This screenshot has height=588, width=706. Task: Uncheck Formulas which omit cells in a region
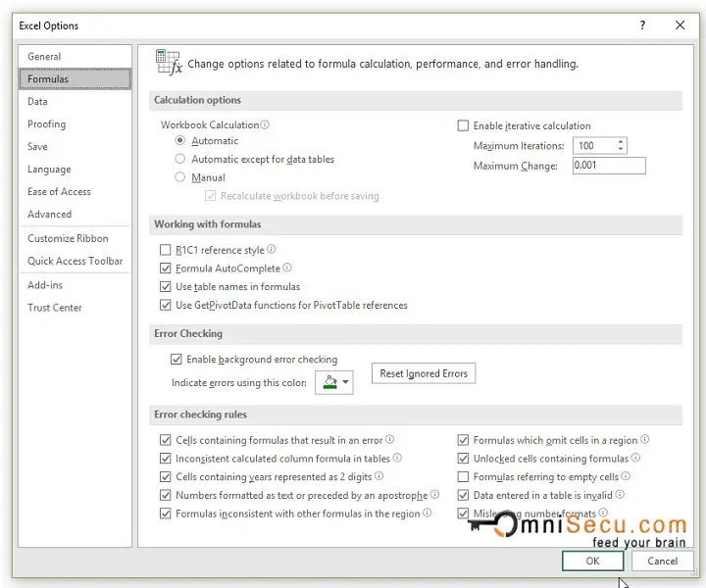pos(463,440)
